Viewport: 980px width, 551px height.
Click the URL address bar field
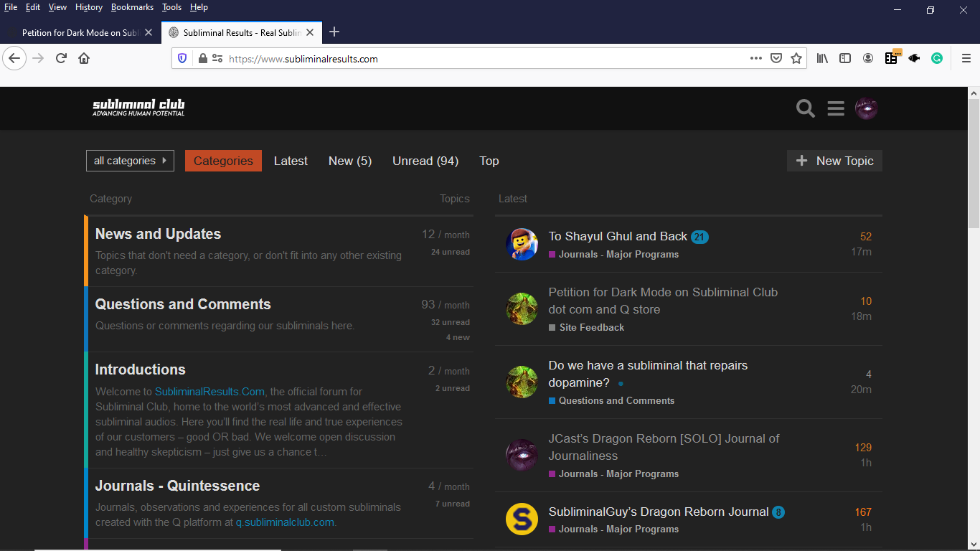pos(488,59)
